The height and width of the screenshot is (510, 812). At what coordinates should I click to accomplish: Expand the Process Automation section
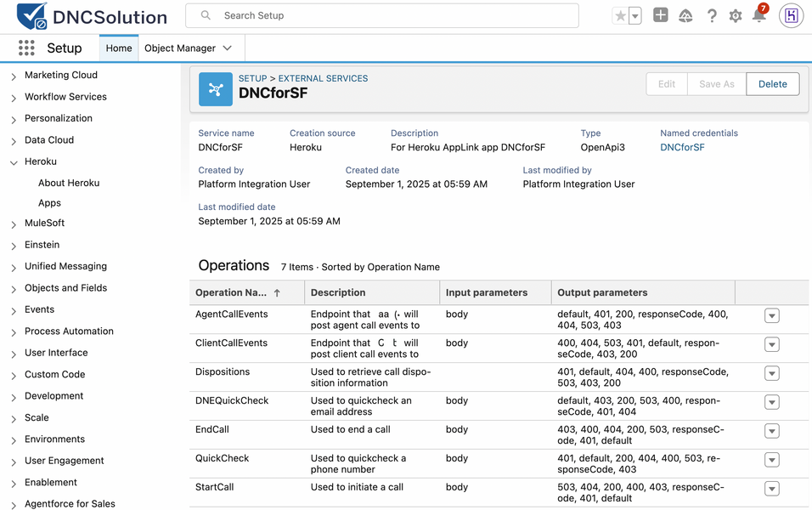14,332
